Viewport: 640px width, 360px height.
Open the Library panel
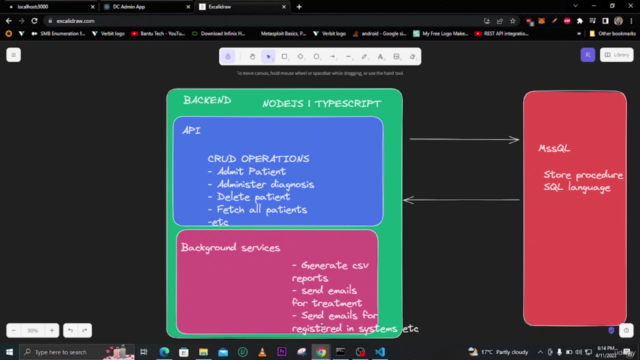click(x=617, y=55)
